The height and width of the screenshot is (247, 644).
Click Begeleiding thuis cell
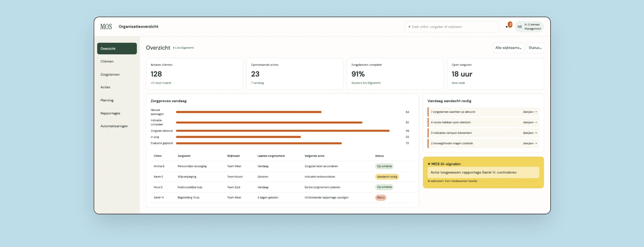coord(189,197)
